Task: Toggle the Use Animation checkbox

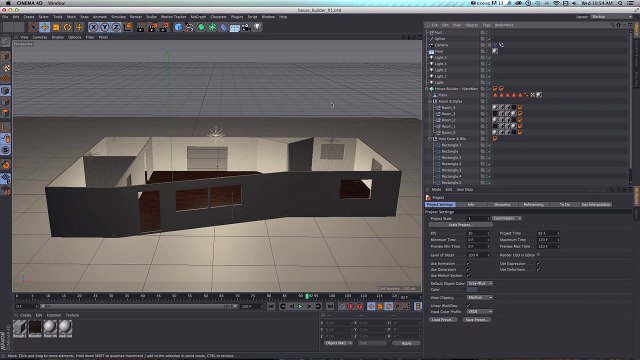Action: click(468, 264)
